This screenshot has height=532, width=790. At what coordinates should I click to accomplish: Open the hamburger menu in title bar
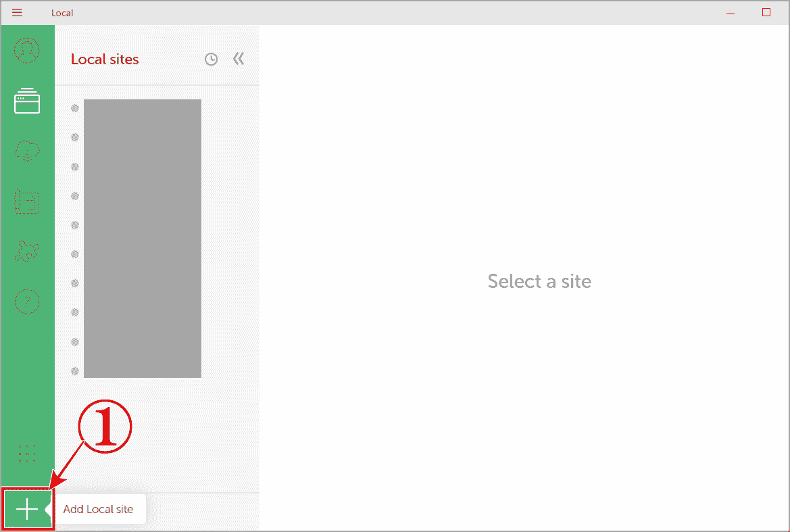click(x=17, y=13)
